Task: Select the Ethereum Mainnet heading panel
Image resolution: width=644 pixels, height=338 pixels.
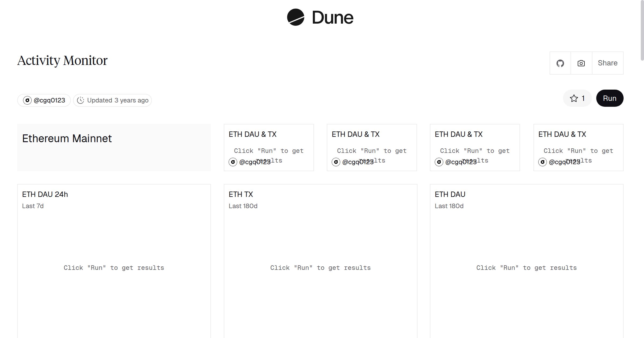Action: (x=114, y=148)
